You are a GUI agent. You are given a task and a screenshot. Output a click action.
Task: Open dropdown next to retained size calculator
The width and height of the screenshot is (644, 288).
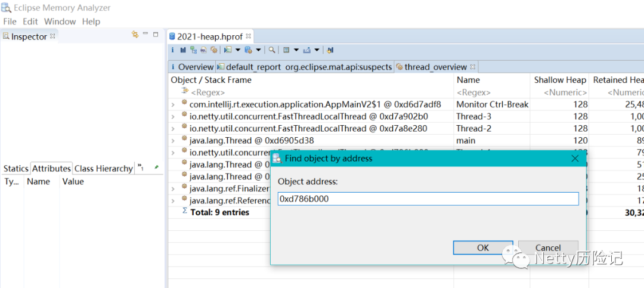296,49
